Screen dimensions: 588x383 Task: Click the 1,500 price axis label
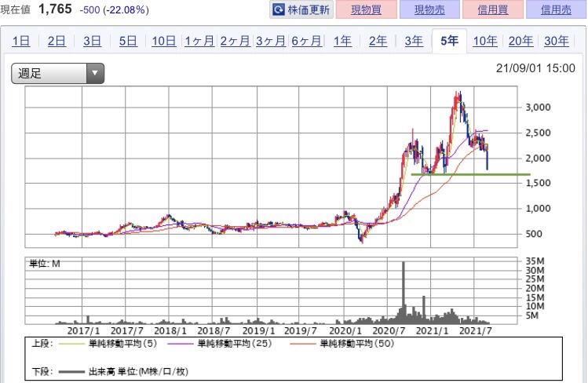(538, 183)
